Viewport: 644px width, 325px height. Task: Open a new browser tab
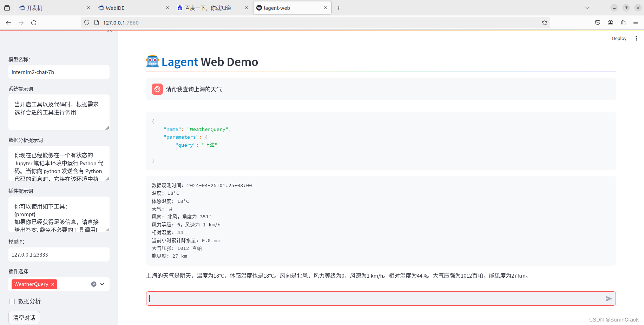pos(339,8)
